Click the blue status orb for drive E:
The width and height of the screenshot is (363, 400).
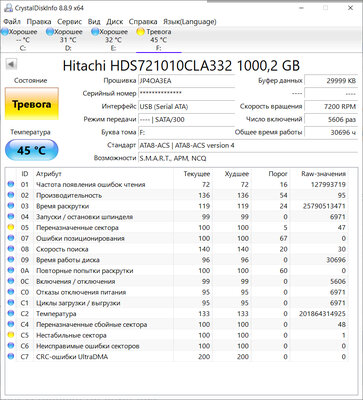click(95, 32)
